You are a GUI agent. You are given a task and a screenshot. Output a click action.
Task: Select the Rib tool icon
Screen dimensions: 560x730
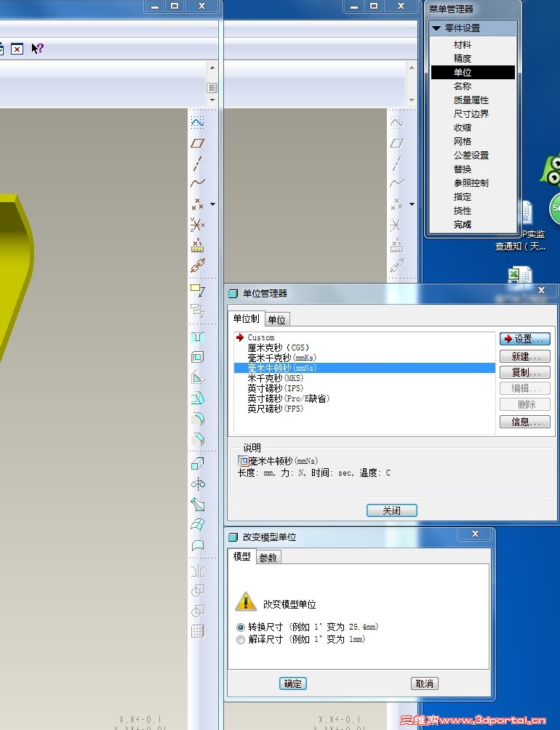click(x=198, y=377)
